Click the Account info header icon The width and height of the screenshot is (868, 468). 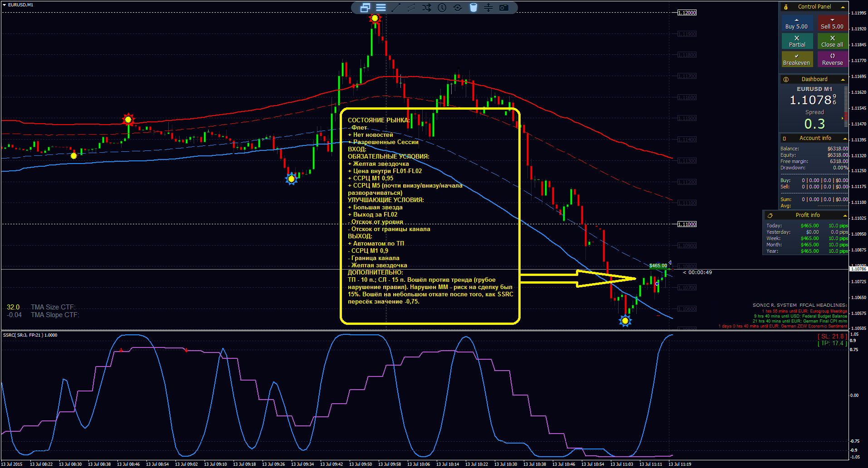tap(785, 138)
